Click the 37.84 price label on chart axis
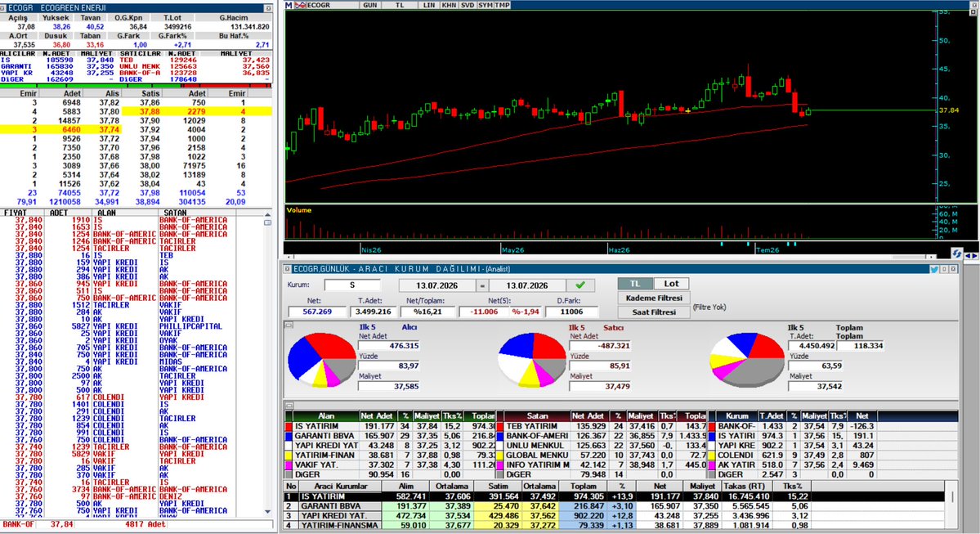This screenshot has width=980, height=534. coord(949,110)
